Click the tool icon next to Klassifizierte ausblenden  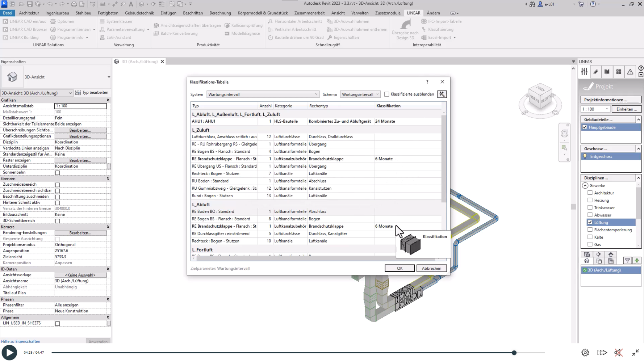[442, 94]
